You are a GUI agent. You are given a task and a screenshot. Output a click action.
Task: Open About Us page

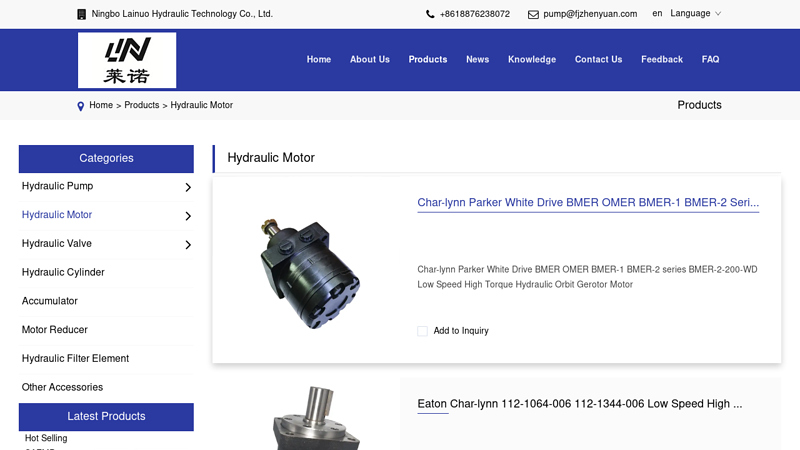(x=370, y=59)
